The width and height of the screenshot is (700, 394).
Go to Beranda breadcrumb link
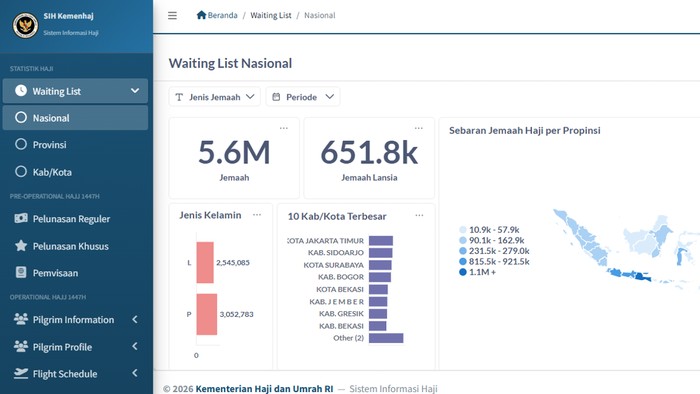tap(217, 15)
